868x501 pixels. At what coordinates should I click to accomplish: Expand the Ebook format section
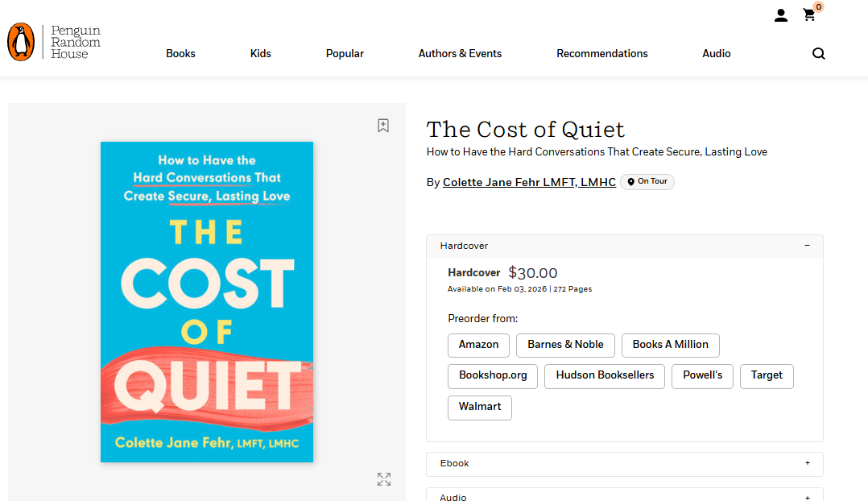[625, 464]
